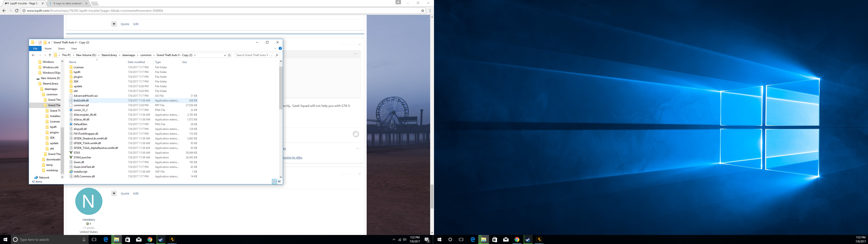Click the Explorer file list vertical scrollbar thumb
This screenshot has height=244, width=868.
[281, 88]
